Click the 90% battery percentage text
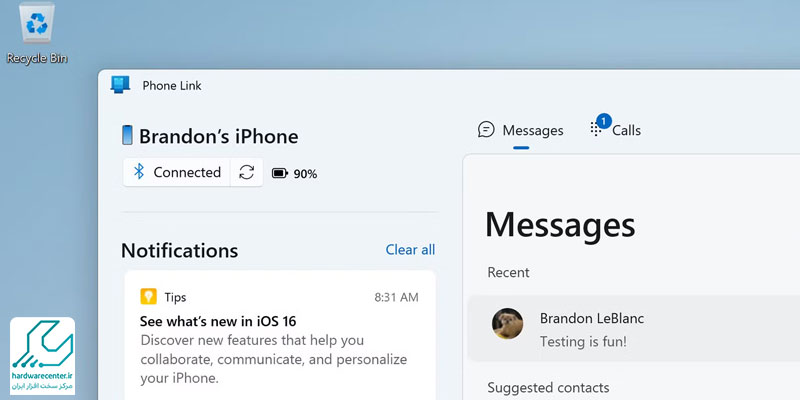Image resolution: width=800 pixels, height=400 pixels. (x=305, y=174)
